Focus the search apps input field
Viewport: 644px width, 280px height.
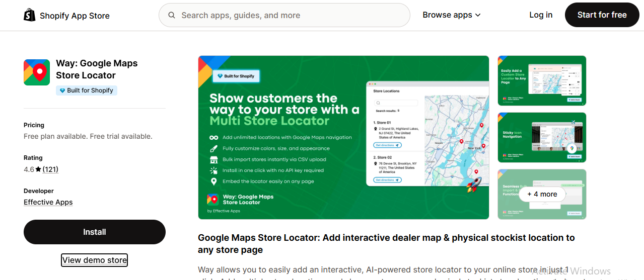pyautogui.click(x=284, y=15)
